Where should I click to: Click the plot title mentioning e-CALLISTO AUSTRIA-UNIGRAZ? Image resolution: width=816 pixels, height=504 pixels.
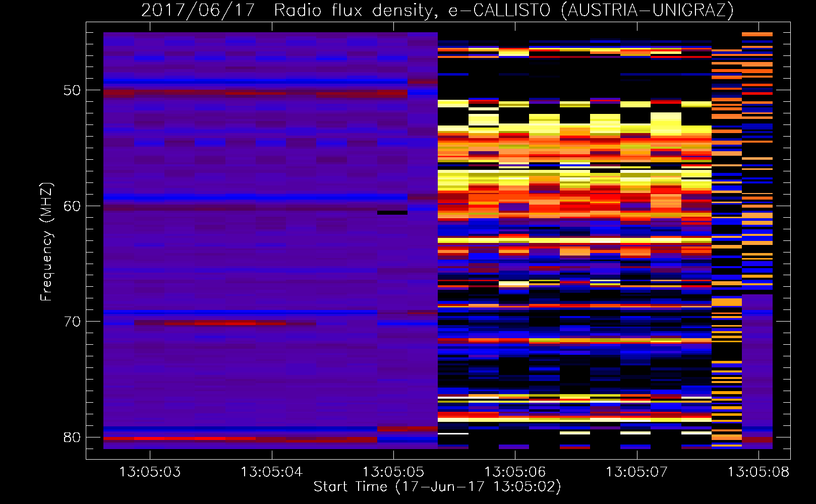[x=437, y=10]
